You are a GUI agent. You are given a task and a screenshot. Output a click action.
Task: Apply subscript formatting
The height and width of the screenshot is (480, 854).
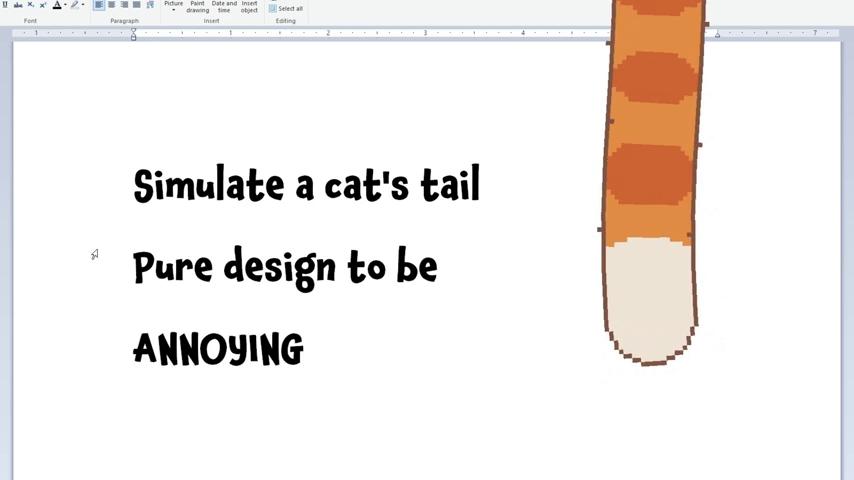tap(30, 5)
